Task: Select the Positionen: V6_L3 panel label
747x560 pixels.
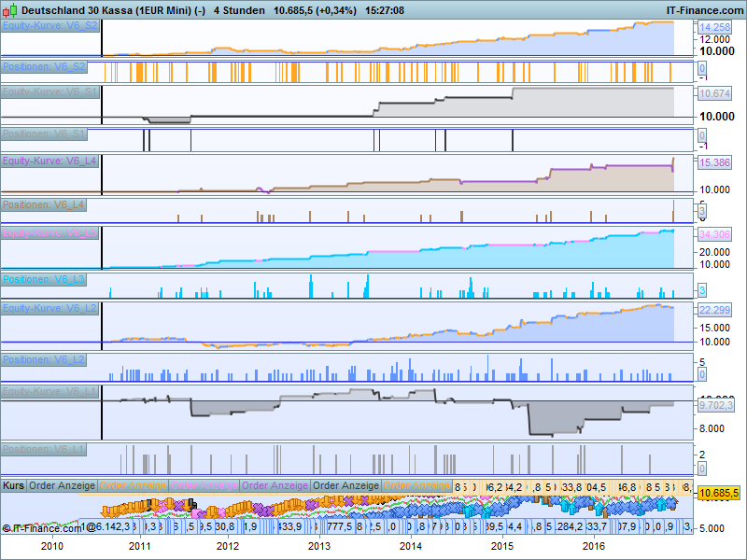Action: (44, 279)
